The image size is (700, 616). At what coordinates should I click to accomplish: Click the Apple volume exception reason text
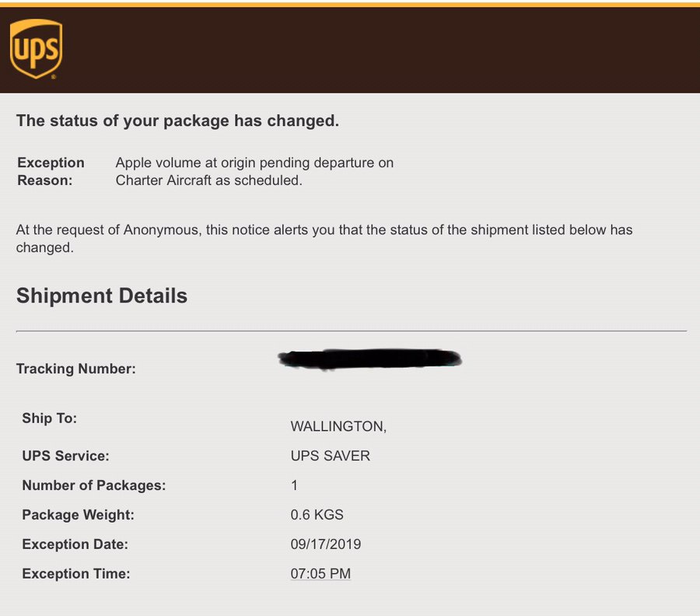[254, 171]
